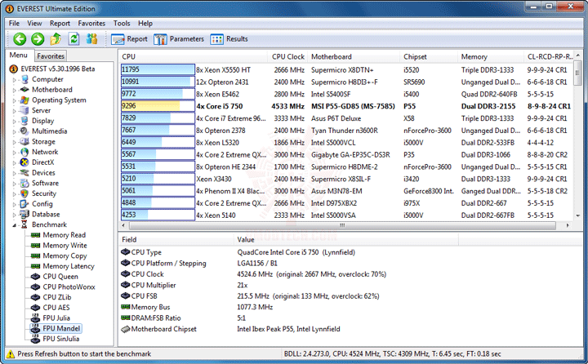Select the Multimedia speaker icon
Image resolution: width=588 pixels, height=364 pixels.
[x=24, y=131]
